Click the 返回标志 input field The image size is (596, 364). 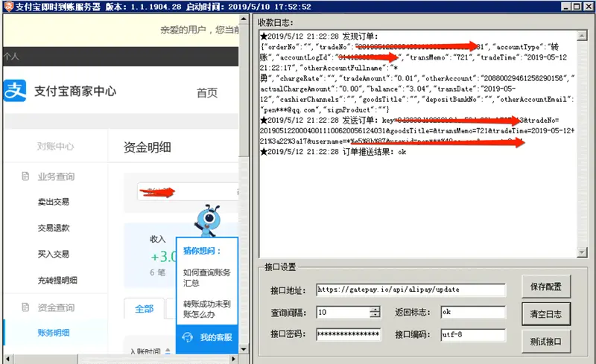(473, 313)
